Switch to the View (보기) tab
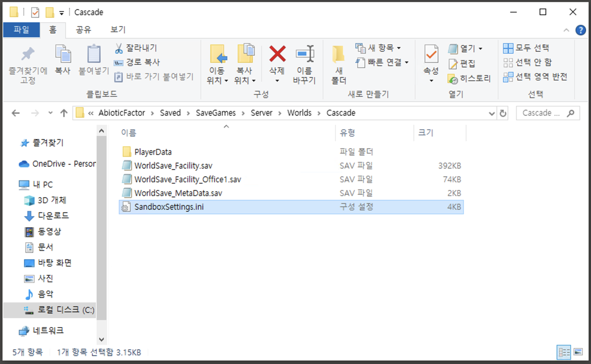This screenshot has height=364, width=591. (118, 30)
